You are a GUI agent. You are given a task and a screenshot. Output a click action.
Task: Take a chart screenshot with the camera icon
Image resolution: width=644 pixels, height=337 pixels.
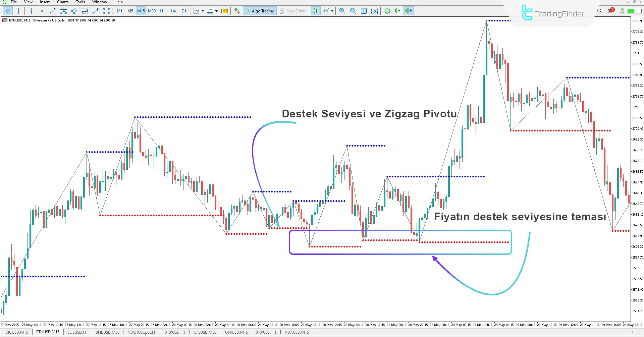tap(375, 11)
